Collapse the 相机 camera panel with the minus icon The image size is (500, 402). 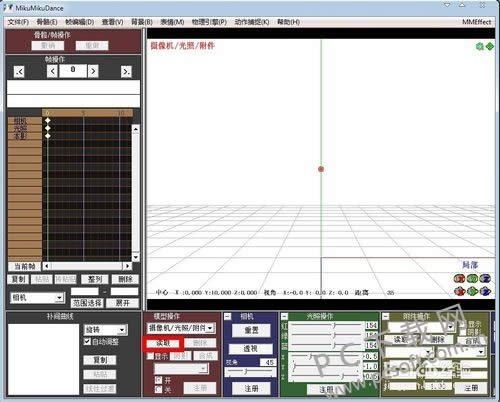[x=227, y=316]
